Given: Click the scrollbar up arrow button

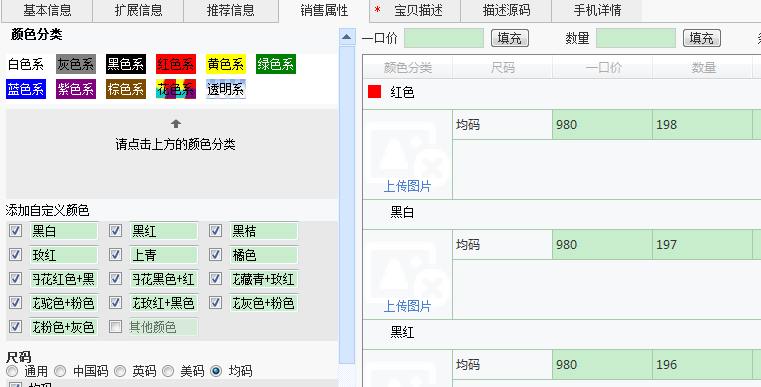Looking at the screenshot, I should pos(347,37).
